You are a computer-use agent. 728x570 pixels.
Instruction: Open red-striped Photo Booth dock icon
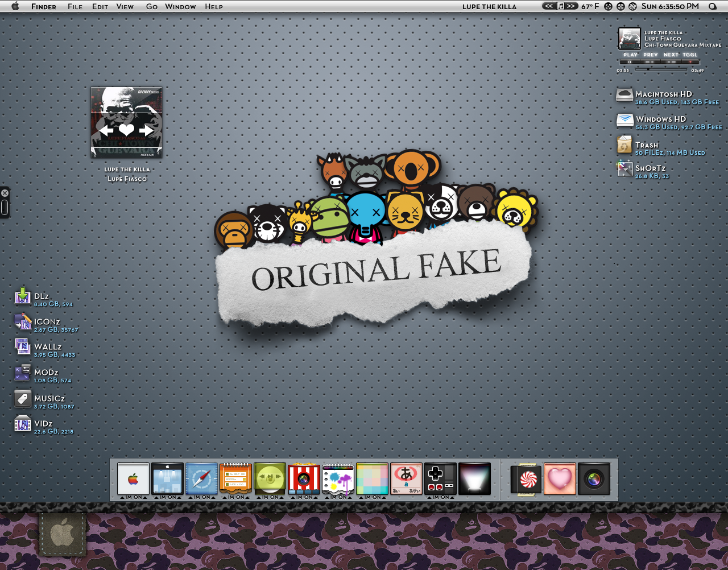304,479
